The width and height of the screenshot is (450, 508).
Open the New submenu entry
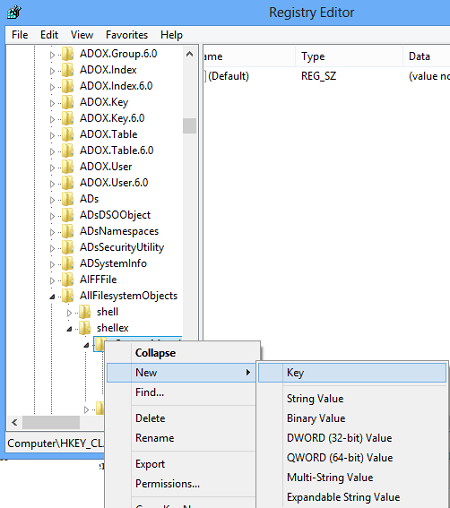pyautogui.click(x=182, y=372)
